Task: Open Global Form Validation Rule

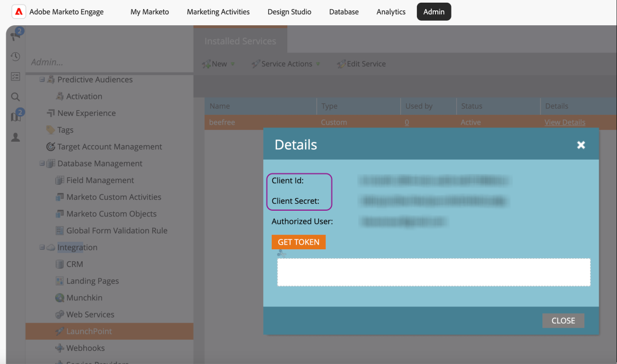Action: (117, 231)
